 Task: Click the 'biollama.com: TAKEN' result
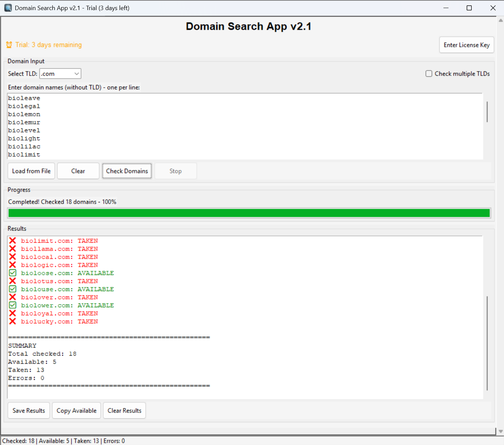[x=59, y=249]
